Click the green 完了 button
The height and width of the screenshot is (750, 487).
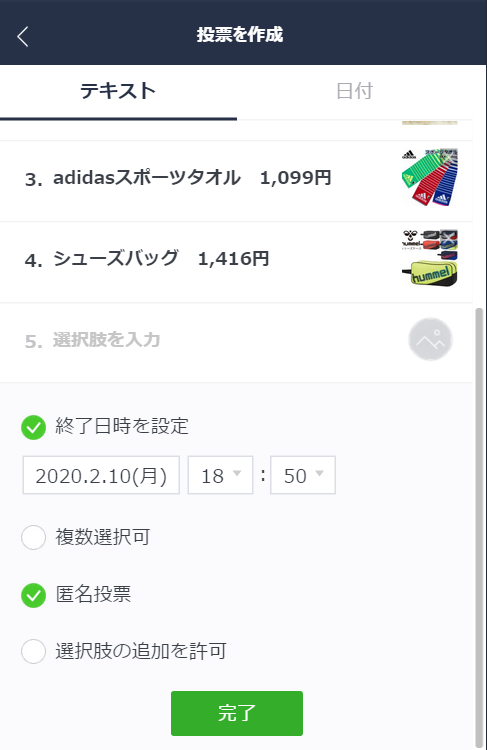click(x=237, y=713)
